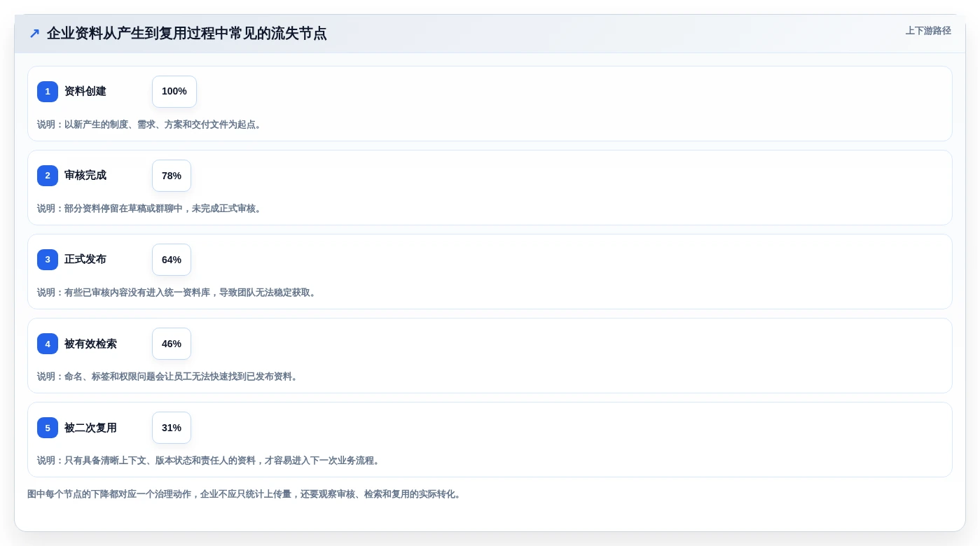Select the 被二次复用 step name
The width and height of the screenshot is (980, 546).
90,428
